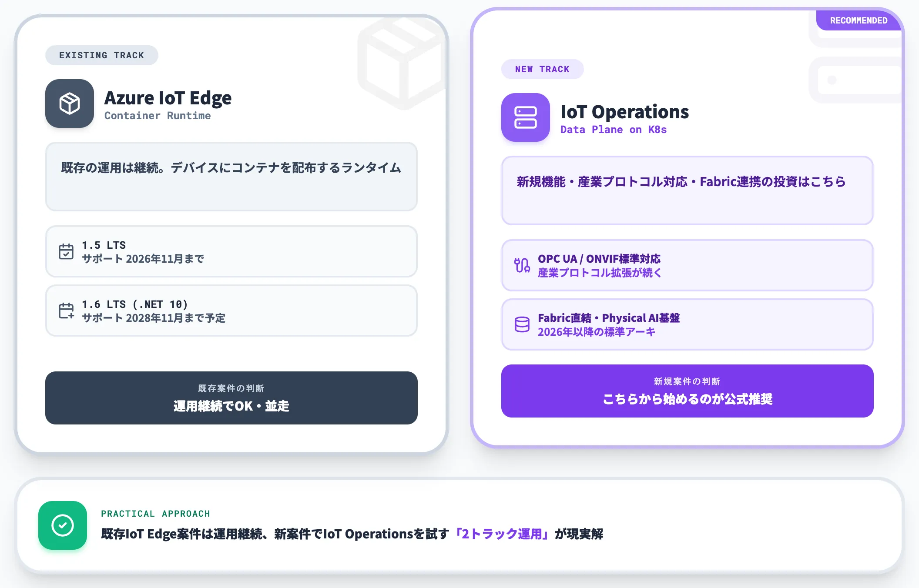Select the EXISTING TRACK pill label
The height and width of the screenshot is (588, 919).
pos(102,55)
